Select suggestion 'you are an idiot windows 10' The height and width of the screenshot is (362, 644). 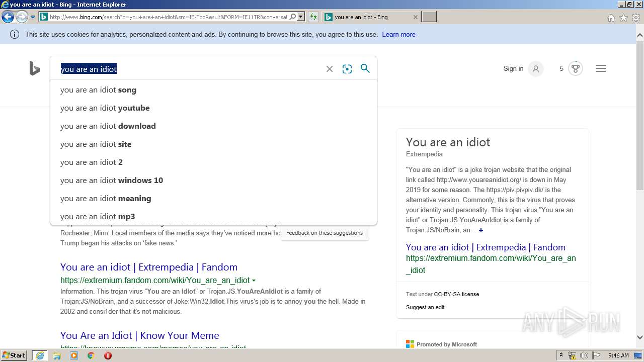[213, 180]
